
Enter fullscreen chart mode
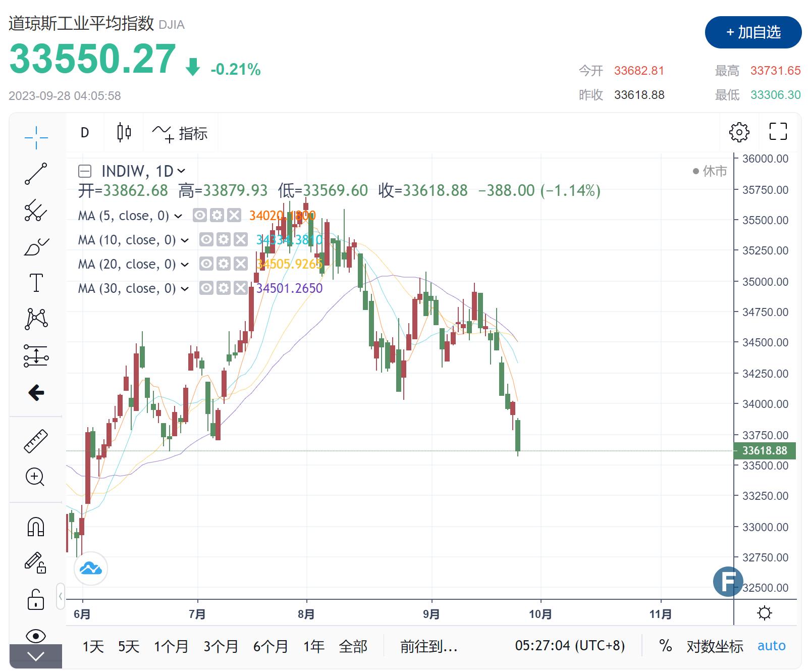tap(778, 131)
